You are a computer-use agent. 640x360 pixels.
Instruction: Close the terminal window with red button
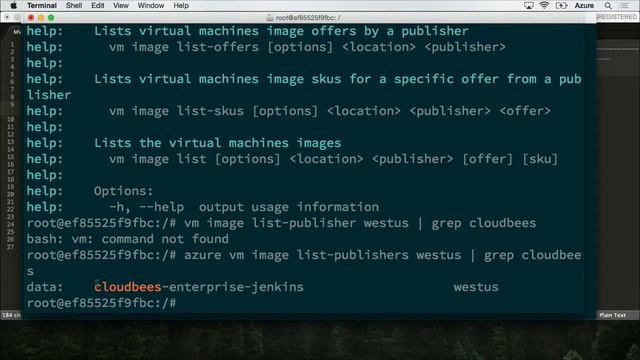click(31, 18)
